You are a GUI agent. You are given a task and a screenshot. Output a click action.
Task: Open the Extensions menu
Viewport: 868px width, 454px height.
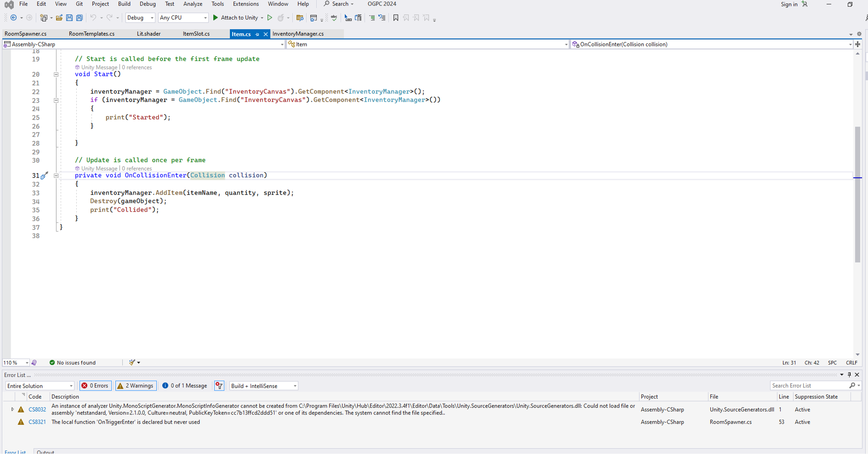click(246, 4)
